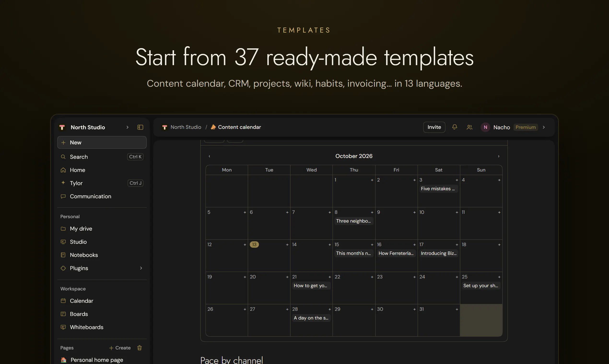This screenshot has width=609, height=364.
Task: Click the Nacho avatar circle
Action: pos(485,127)
